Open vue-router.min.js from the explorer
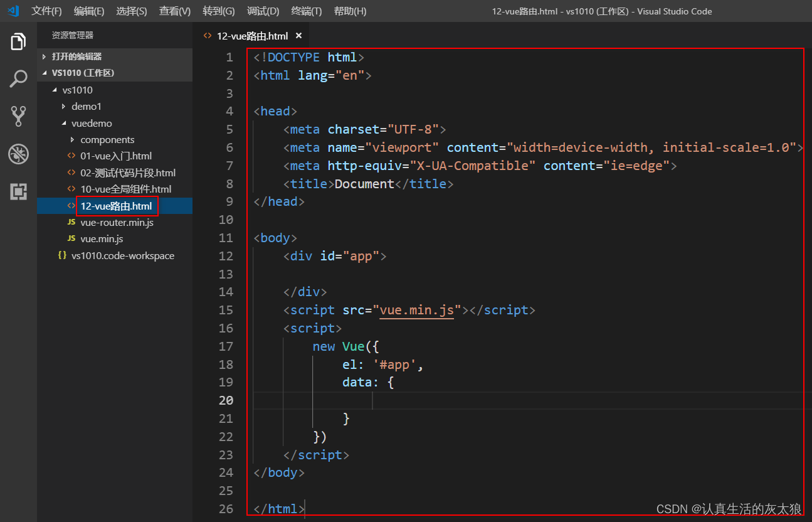 click(117, 222)
